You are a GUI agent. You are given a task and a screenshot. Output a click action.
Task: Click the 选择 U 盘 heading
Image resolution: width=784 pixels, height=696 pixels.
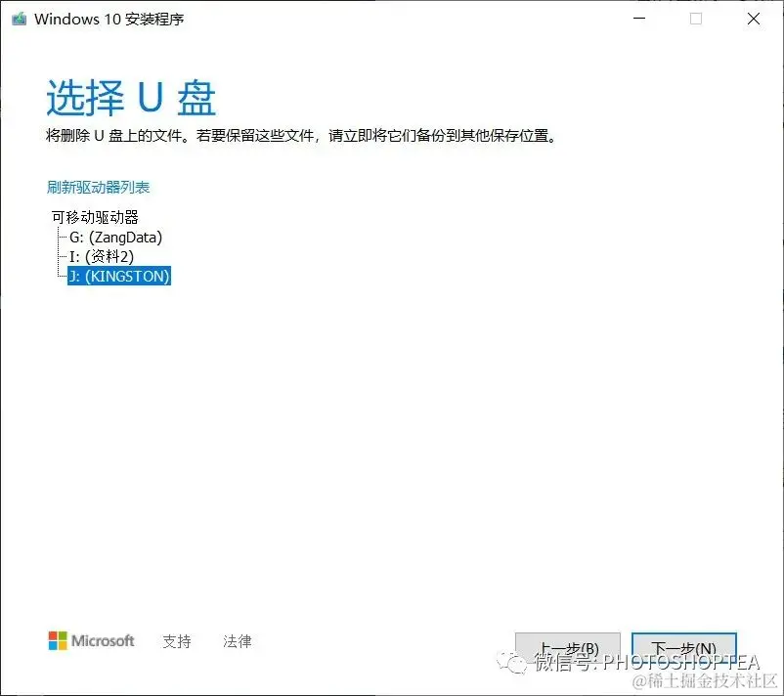tap(131, 97)
